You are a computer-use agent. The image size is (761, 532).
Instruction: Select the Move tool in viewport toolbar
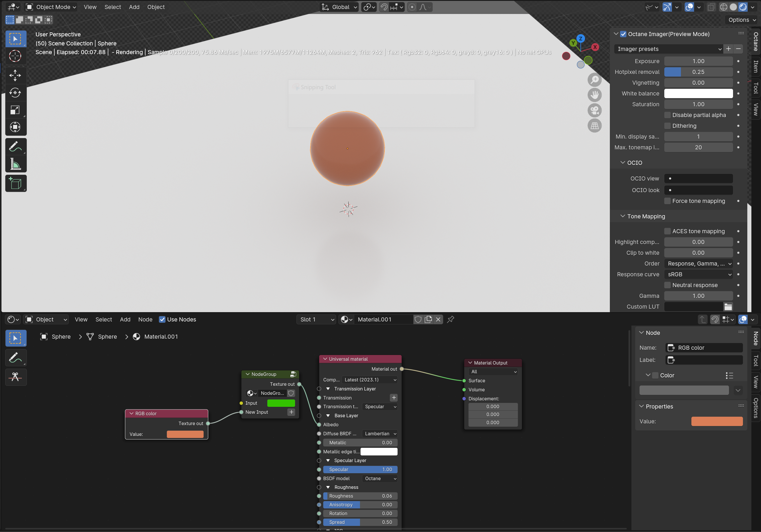point(15,75)
